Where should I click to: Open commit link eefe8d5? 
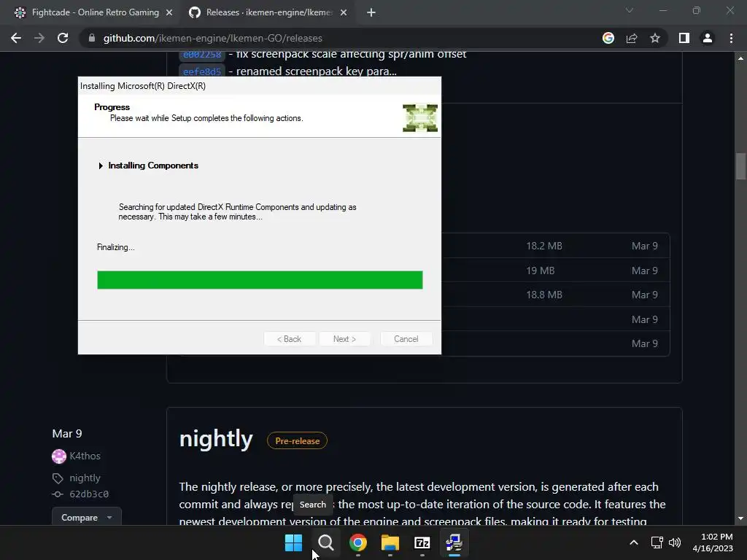[202, 71]
